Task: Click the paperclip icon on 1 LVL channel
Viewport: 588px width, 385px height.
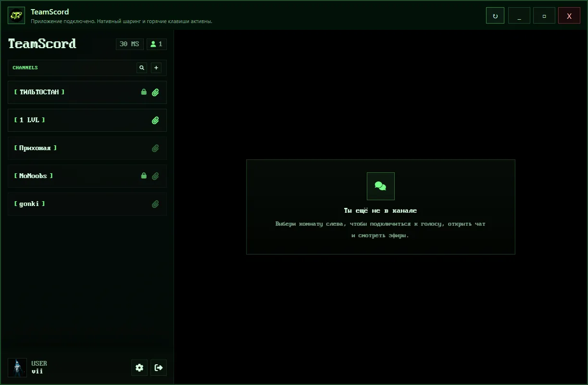Action: [x=155, y=120]
